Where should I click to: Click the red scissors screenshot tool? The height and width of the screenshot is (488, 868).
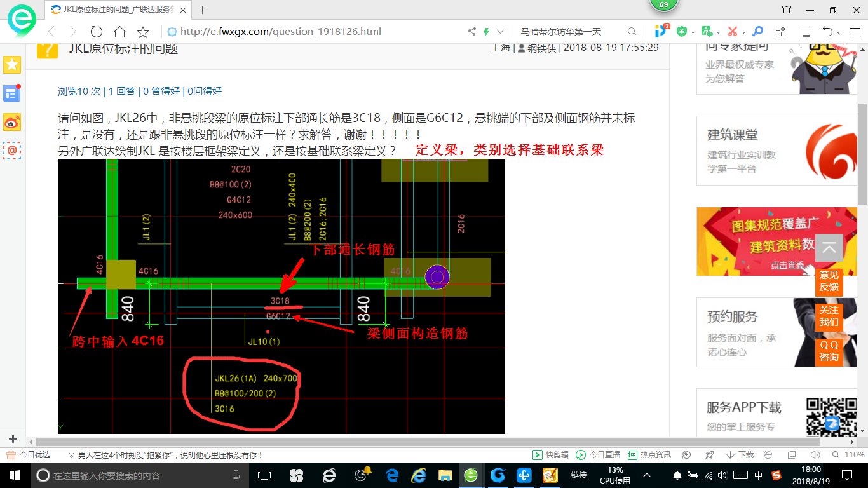732,31
